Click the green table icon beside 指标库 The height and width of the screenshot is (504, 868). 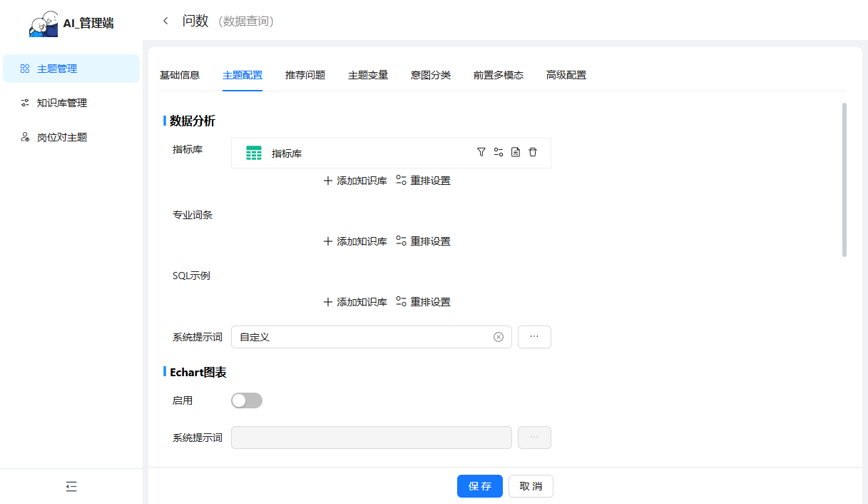[x=254, y=153]
